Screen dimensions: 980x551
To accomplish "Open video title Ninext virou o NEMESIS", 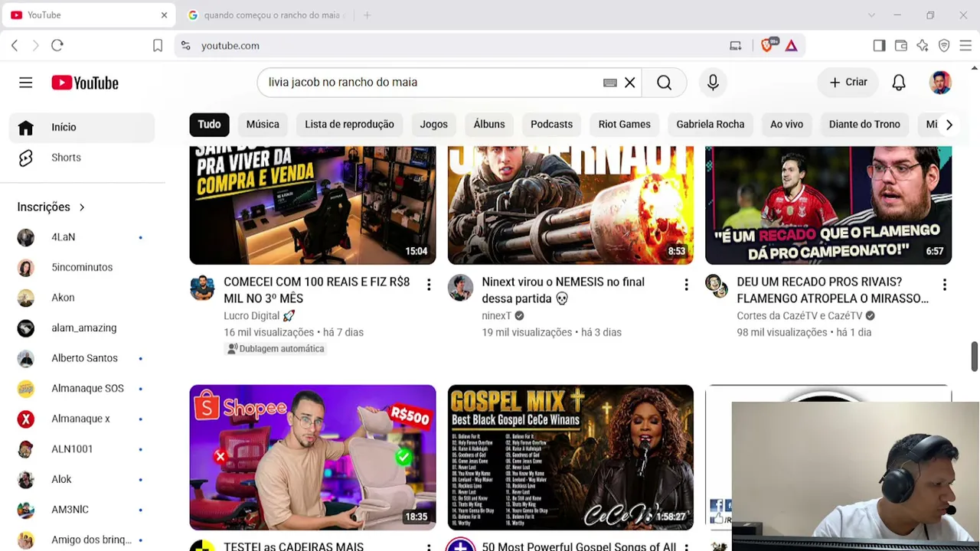I will pyautogui.click(x=563, y=290).
